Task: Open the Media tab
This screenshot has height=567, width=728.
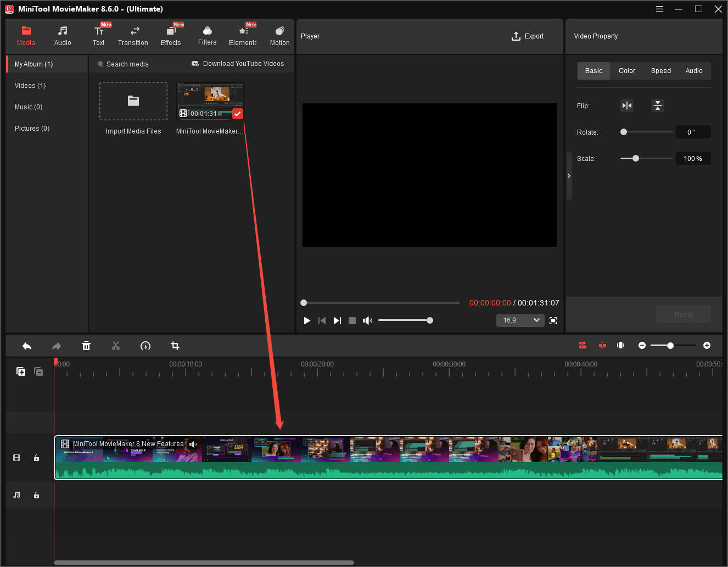Action: (x=26, y=36)
